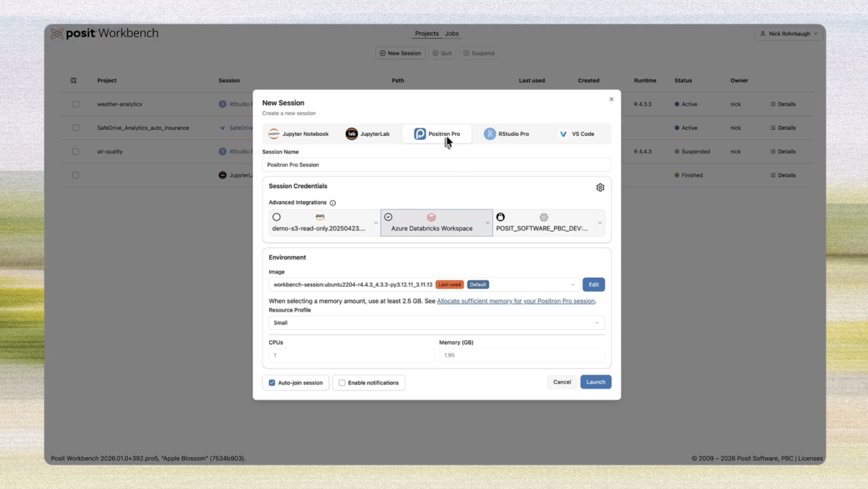Image resolution: width=868 pixels, height=489 pixels.
Task: Click the Advanced Integrations info icon
Action: (332, 203)
